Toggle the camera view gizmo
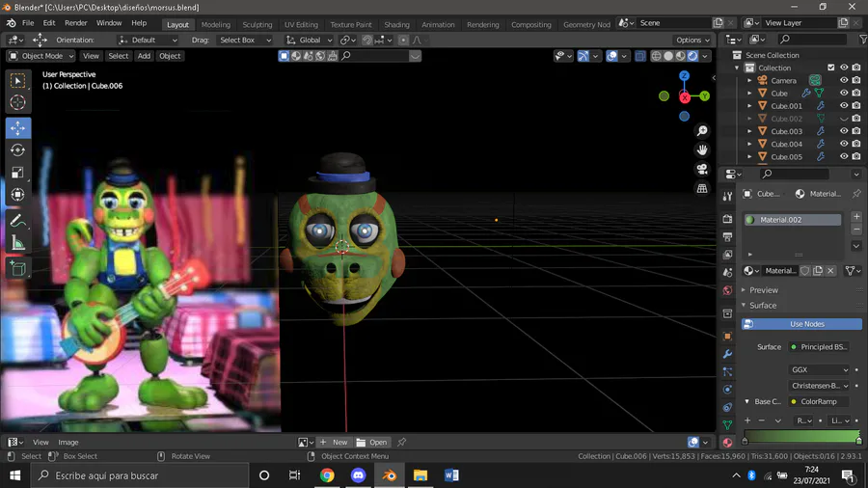 tap(702, 169)
